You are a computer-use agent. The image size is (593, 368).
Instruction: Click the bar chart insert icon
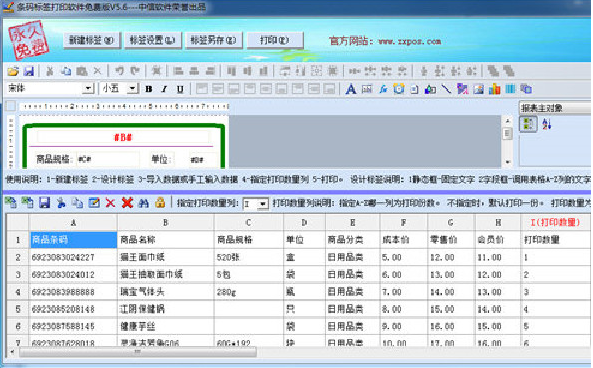coord(494,89)
